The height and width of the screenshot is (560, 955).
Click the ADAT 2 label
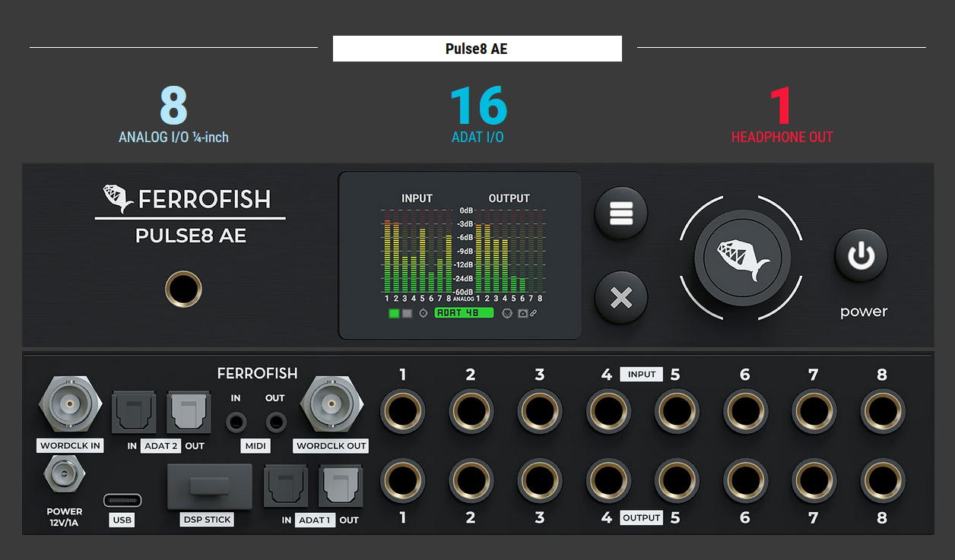click(x=161, y=446)
